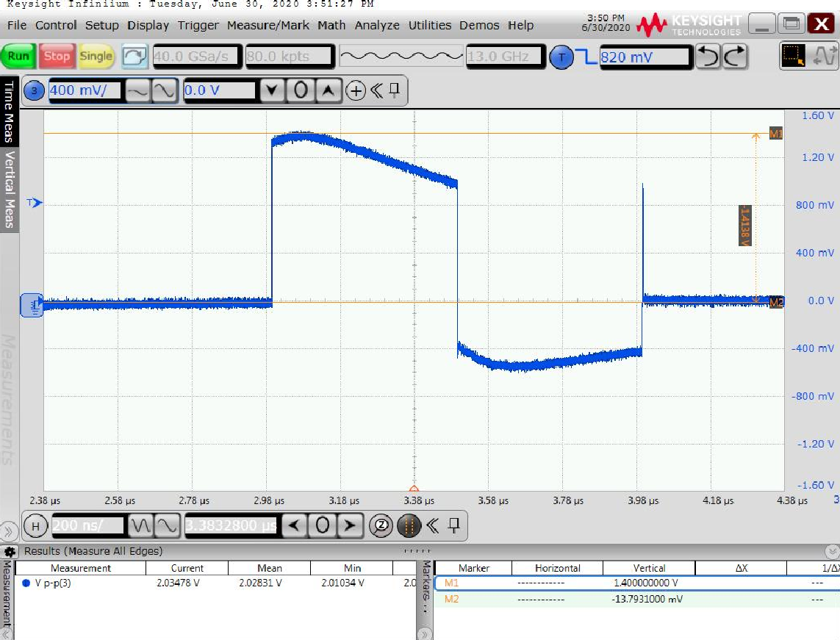This screenshot has width=840, height=640.
Task: Collapse the horizontal toolbar with double chevron
Action: [x=433, y=526]
